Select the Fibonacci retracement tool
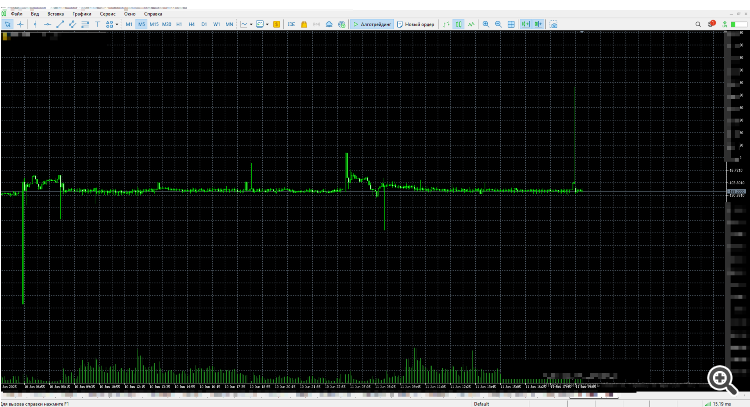 tap(85, 24)
